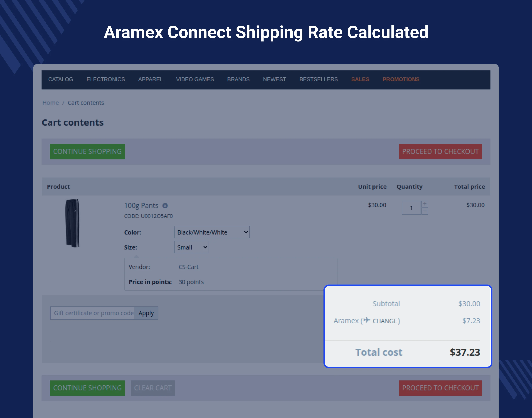Open the Promotions menu item

pos(401,79)
